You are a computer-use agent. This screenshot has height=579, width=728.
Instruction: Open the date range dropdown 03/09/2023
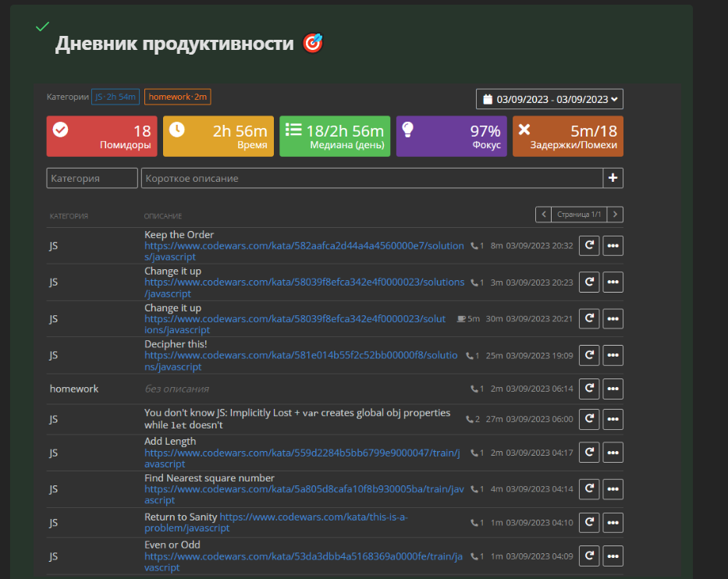549,99
